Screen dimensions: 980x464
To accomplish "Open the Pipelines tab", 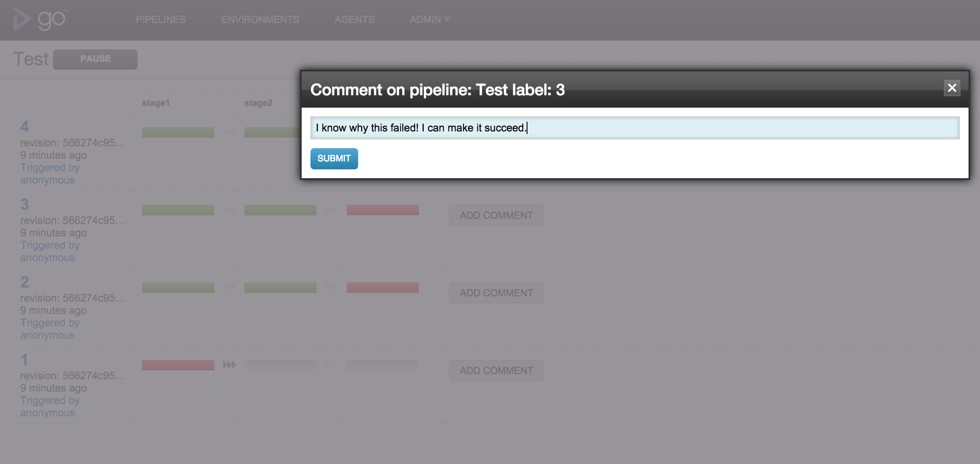I will pos(161,19).
